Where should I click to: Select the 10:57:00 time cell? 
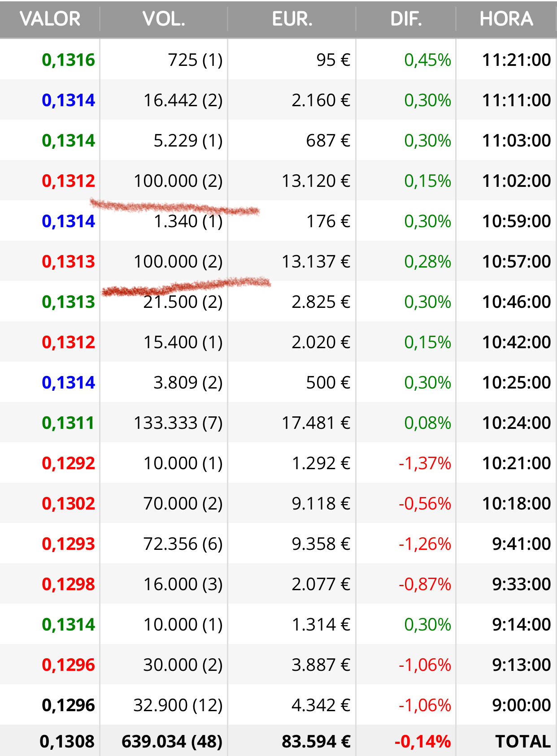(x=516, y=261)
